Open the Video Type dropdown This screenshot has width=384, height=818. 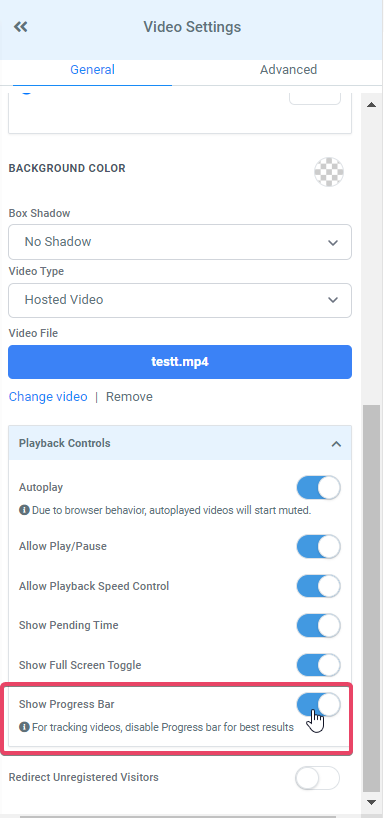tap(180, 300)
